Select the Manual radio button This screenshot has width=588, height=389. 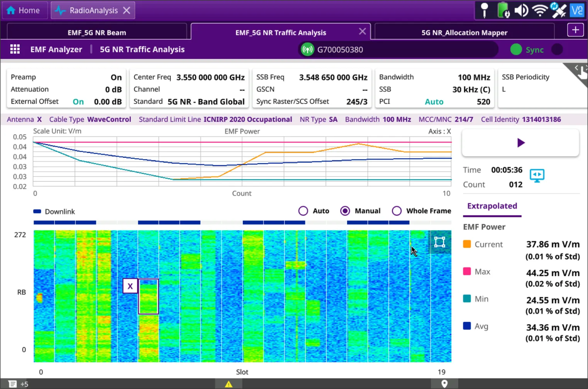coord(345,211)
